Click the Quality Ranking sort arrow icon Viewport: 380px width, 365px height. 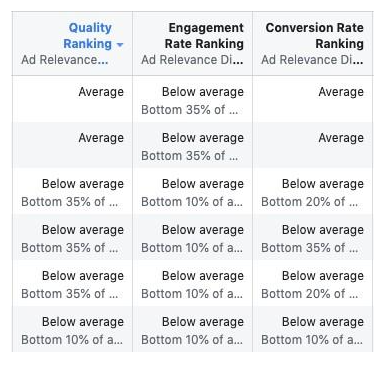120,45
